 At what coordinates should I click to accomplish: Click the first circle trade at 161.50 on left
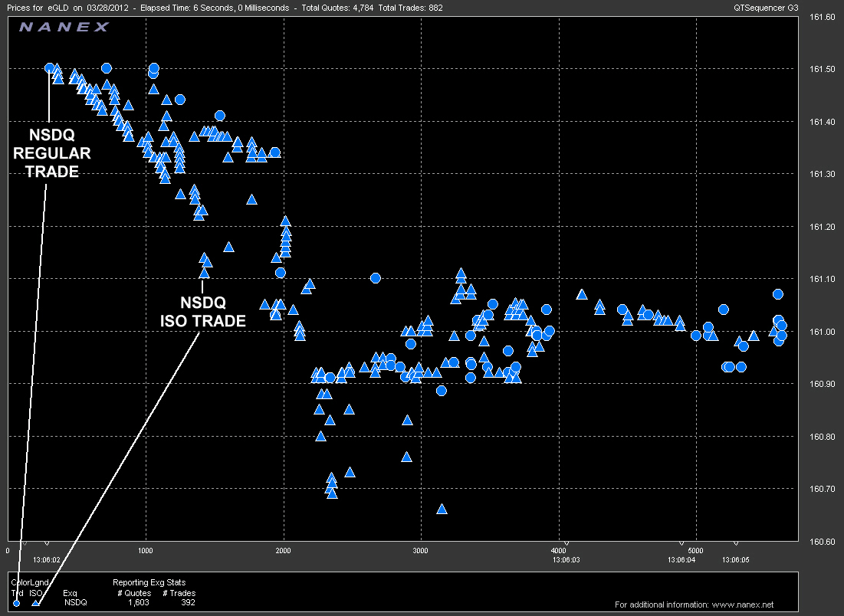pos(49,67)
